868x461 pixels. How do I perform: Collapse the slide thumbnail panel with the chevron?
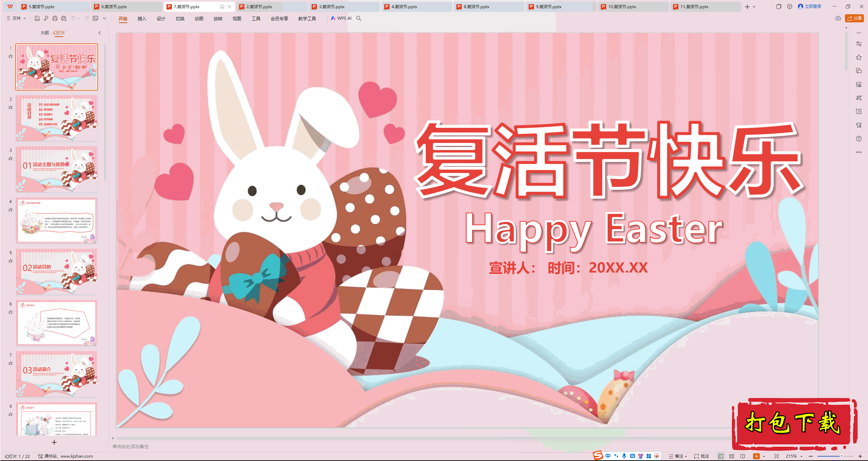[100, 33]
